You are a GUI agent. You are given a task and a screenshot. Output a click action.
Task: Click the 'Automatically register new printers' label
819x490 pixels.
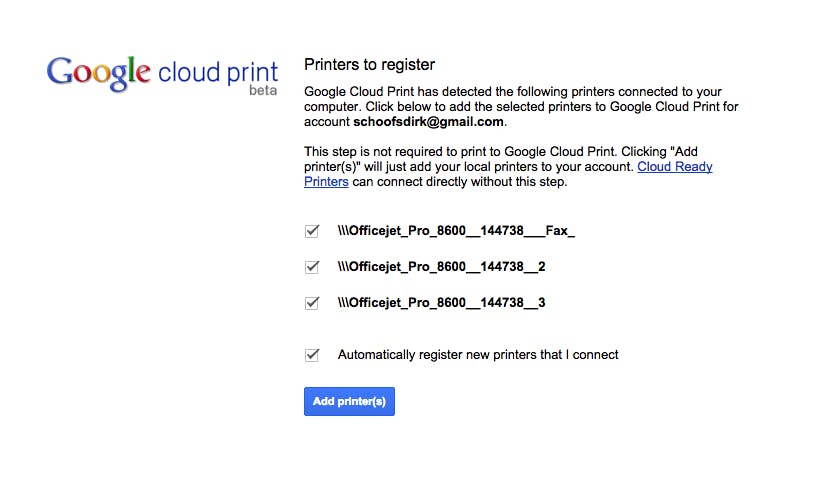(478, 354)
